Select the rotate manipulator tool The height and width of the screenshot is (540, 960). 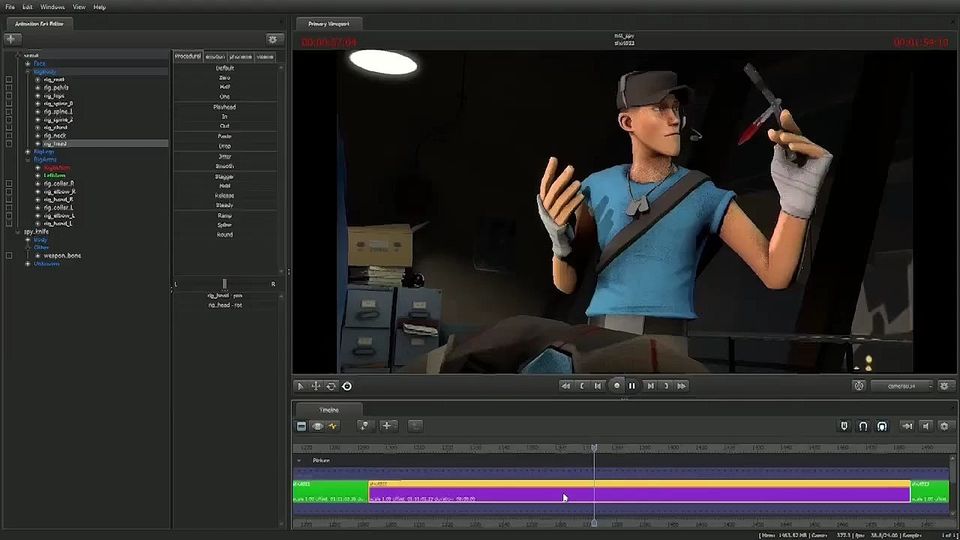(x=331, y=386)
